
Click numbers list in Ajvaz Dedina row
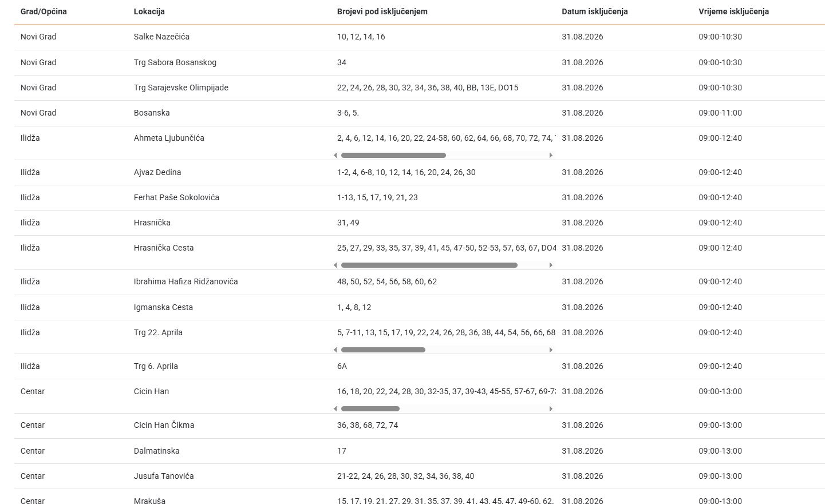pos(406,172)
